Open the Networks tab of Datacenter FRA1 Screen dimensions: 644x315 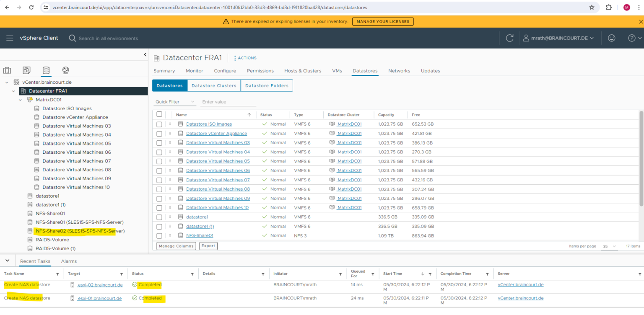[399, 70]
